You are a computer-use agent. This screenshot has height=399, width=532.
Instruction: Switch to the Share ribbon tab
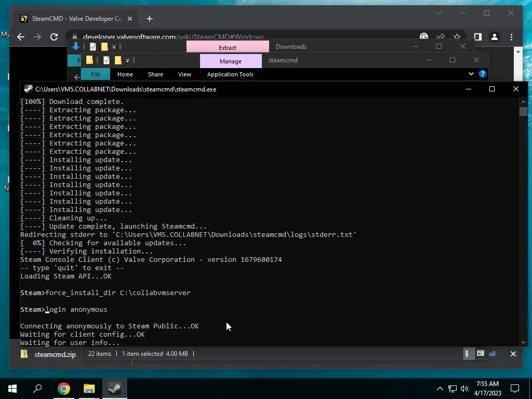(x=155, y=74)
